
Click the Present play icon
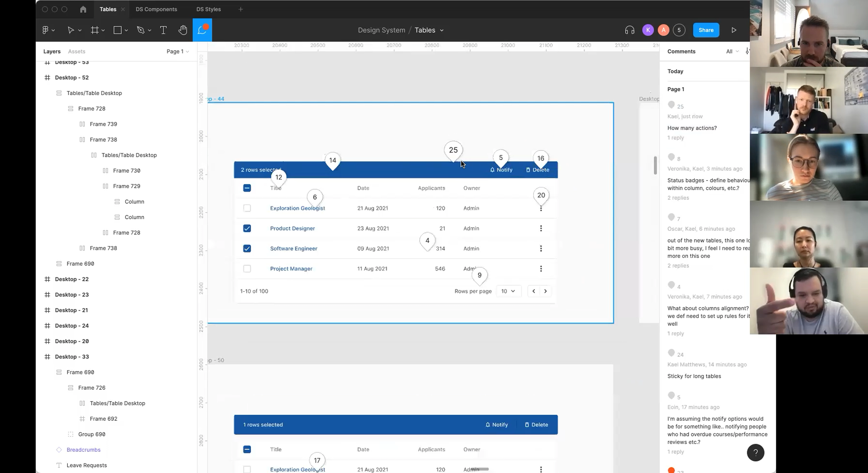pyautogui.click(x=734, y=30)
